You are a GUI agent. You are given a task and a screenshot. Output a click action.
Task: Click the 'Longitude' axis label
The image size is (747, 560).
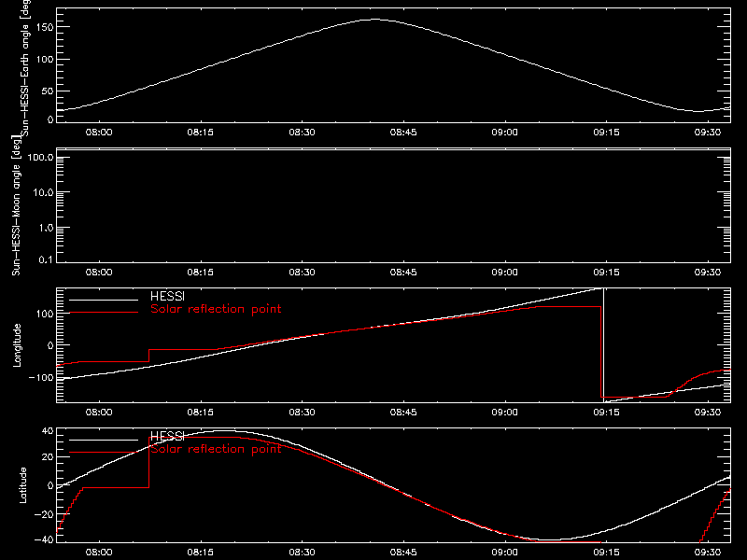17,345
